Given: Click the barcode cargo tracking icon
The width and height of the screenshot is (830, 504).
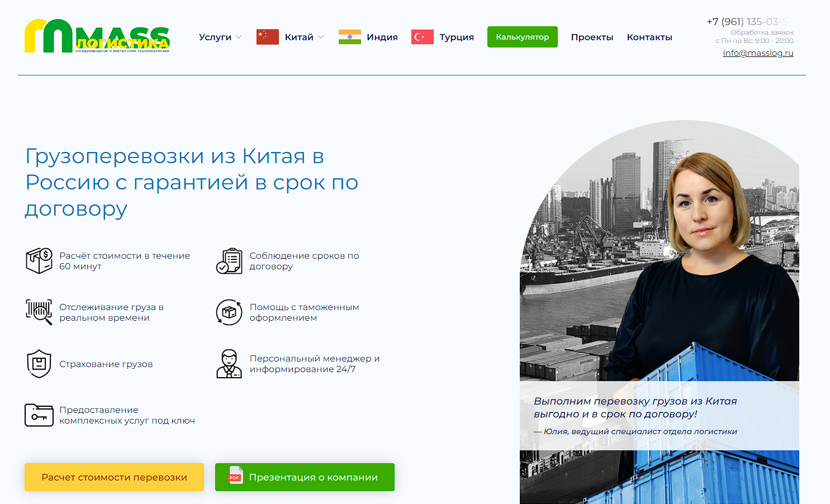Looking at the screenshot, I should pyautogui.click(x=39, y=312).
